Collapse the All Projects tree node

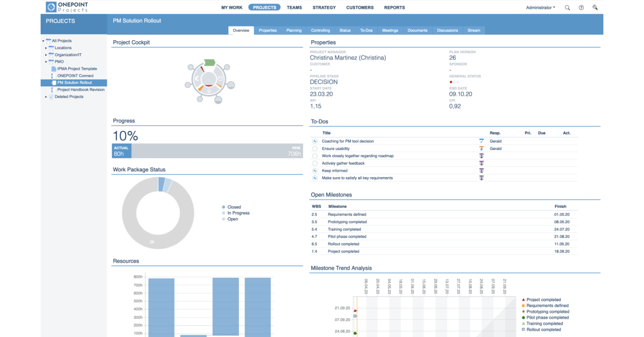43,41
